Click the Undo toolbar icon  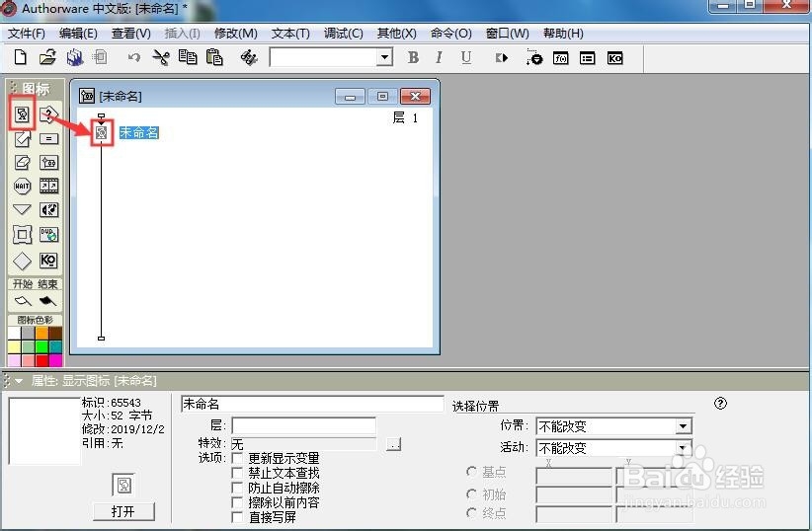click(134, 57)
